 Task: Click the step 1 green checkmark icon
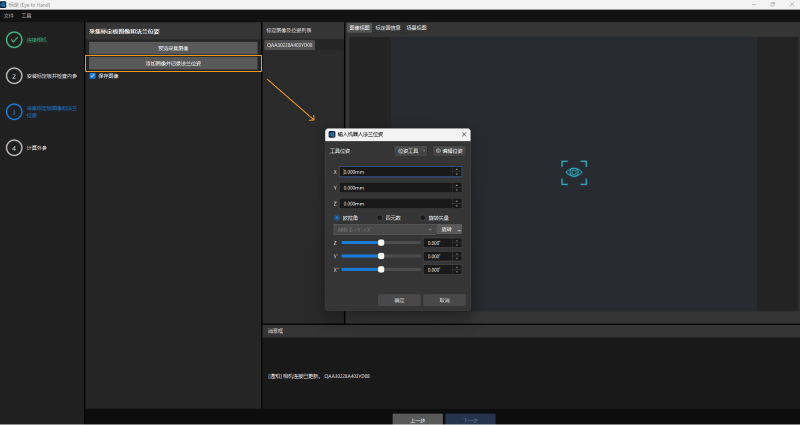tap(14, 40)
